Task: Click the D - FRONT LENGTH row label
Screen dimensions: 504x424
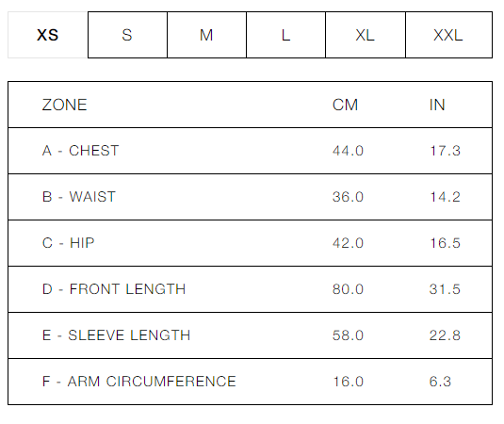Action: (114, 289)
